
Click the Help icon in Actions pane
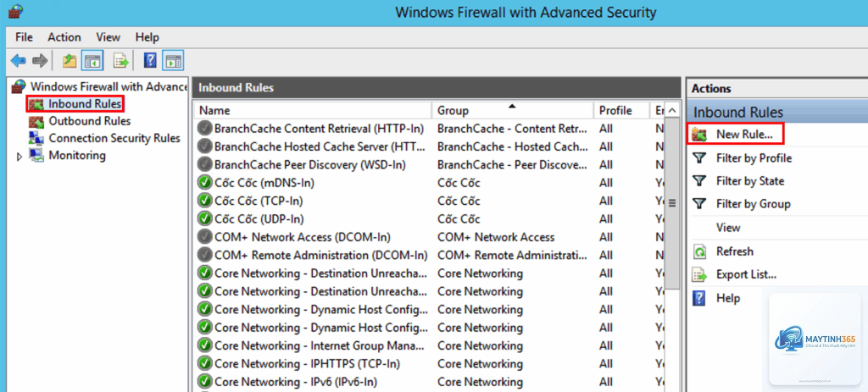tap(699, 299)
